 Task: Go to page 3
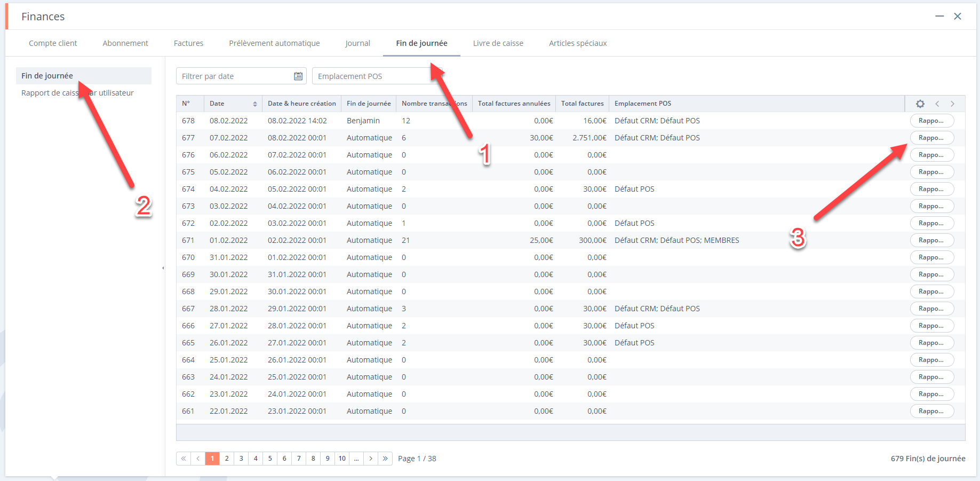tap(241, 459)
